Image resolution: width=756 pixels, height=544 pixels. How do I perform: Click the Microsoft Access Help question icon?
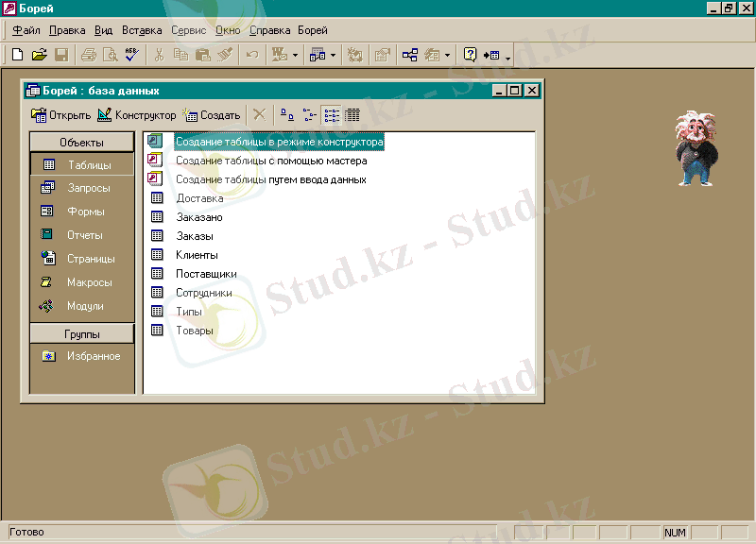(x=470, y=56)
